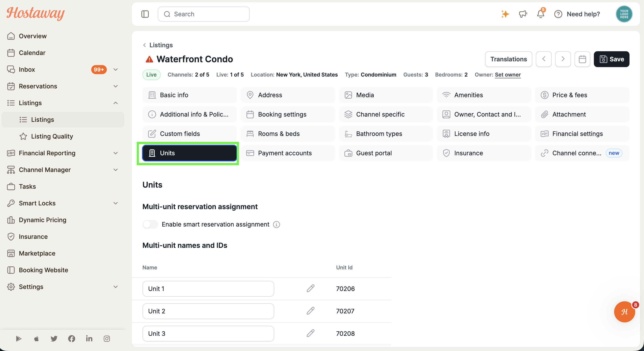
Task: Open the announcements megaphone icon
Action: 523,14
